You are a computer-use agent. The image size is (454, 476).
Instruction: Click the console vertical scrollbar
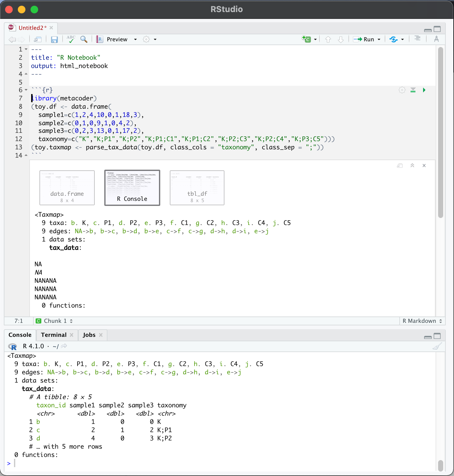[x=441, y=466]
